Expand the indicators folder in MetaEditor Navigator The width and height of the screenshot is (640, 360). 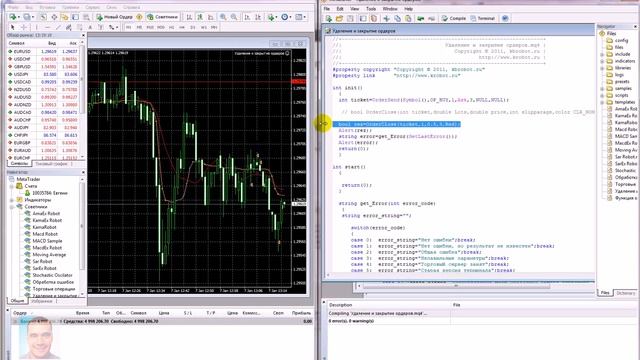point(602,61)
